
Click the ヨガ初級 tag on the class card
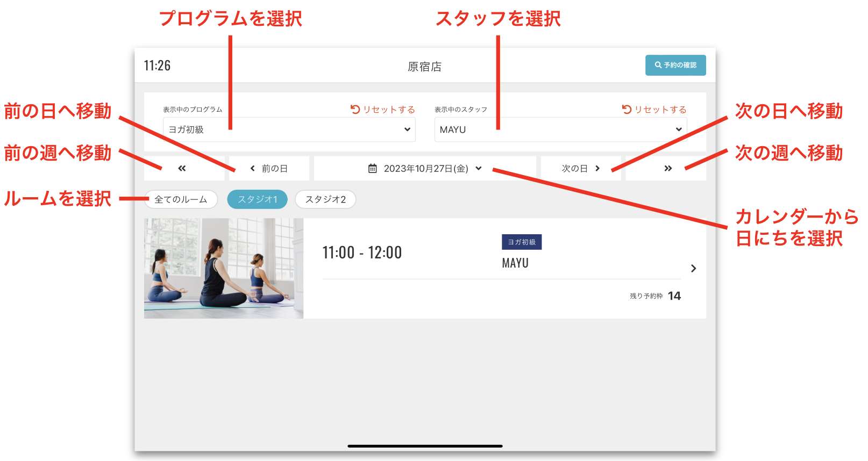click(x=521, y=242)
